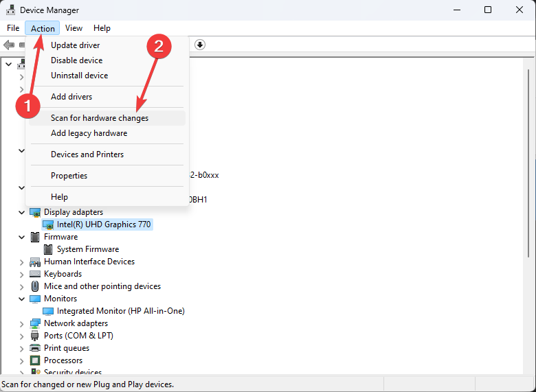Image resolution: width=536 pixels, height=392 pixels.
Task: Choose Disable device from the menu
Action: pyautogui.click(x=107, y=60)
